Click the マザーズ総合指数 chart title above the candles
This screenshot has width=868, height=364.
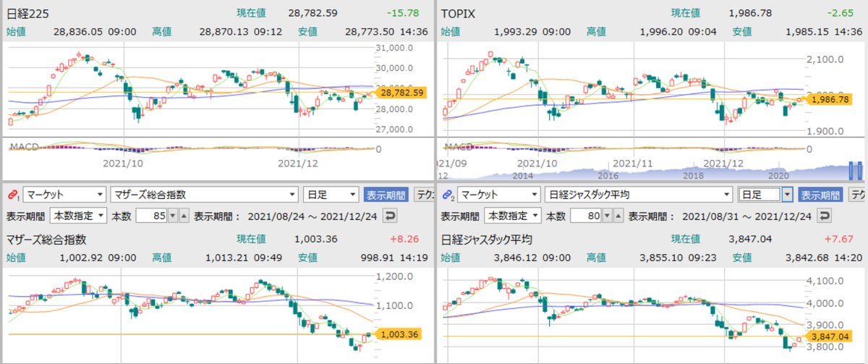pyautogui.click(x=46, y=240)
